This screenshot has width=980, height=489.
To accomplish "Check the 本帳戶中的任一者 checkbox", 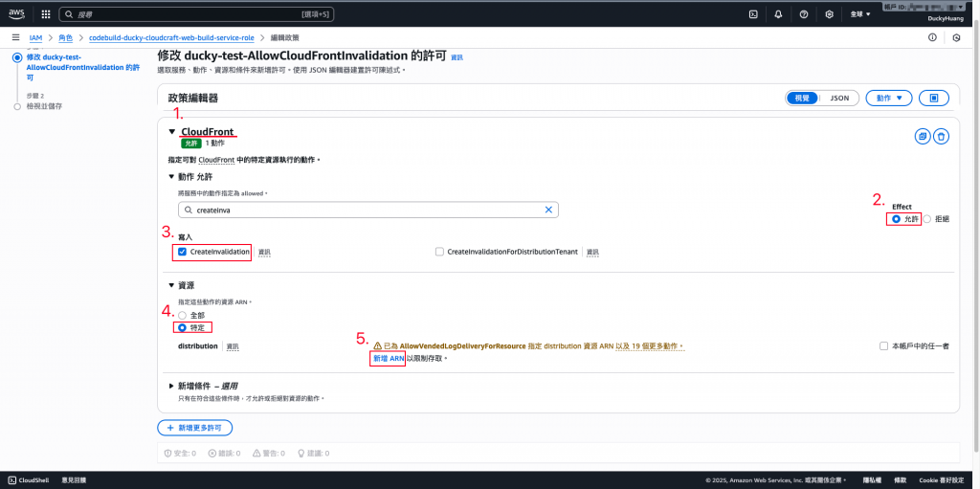I will pyautogui.click(x=883, y=345).
